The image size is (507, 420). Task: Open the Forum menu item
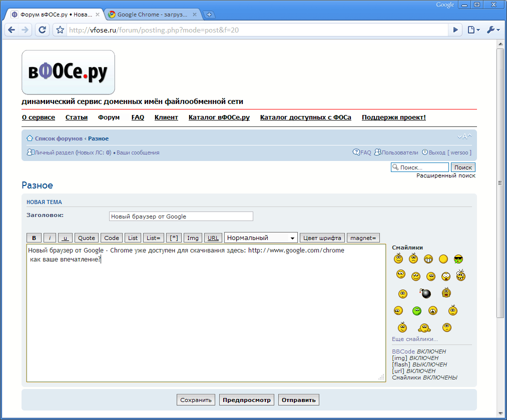click(109, 117)
